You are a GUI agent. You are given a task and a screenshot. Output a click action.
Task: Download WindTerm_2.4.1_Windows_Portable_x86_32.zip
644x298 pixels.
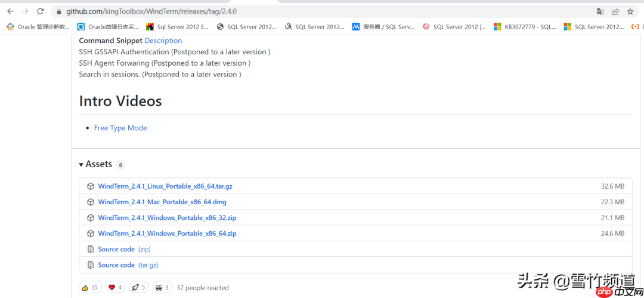(x=167, y=218)
